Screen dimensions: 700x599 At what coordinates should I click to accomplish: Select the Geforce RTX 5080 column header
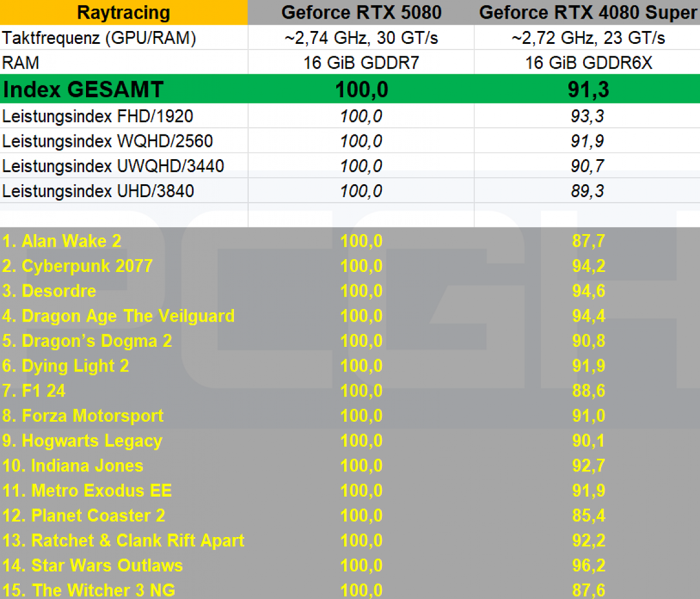coord(361,12)
